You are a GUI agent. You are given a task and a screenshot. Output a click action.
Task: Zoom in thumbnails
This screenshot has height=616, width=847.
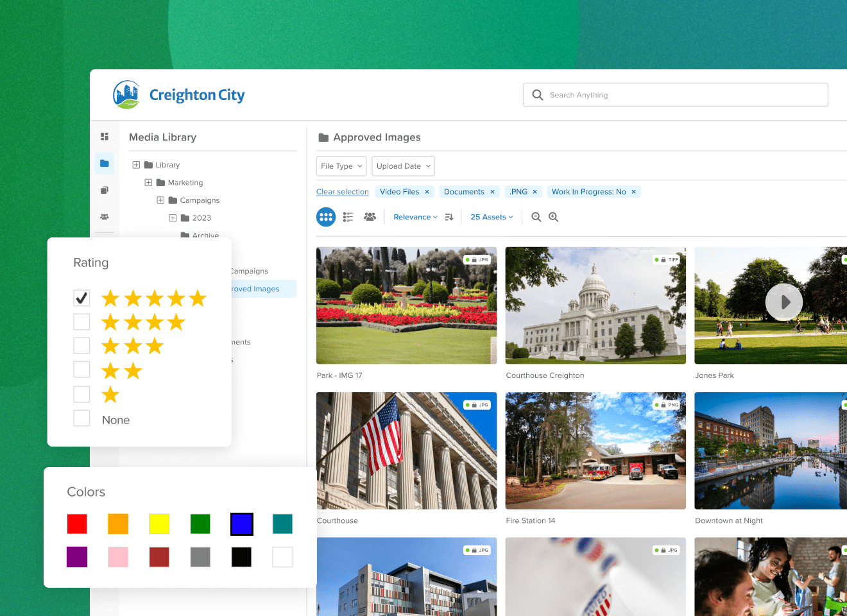[554, 217]
